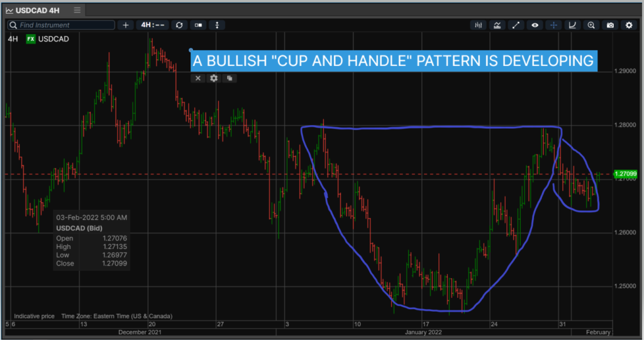
Task: Expand the 4H timeframe dropdown
Action: [x=153, y=25]
